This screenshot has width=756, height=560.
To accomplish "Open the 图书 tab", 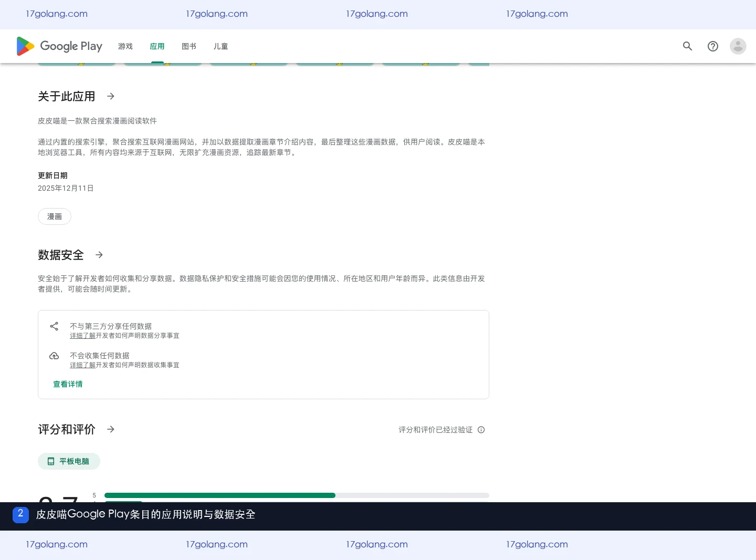I will [x=189, y=46].
